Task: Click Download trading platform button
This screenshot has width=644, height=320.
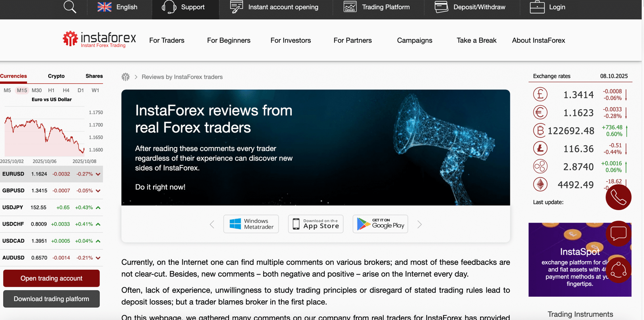Action: [52, 299]
